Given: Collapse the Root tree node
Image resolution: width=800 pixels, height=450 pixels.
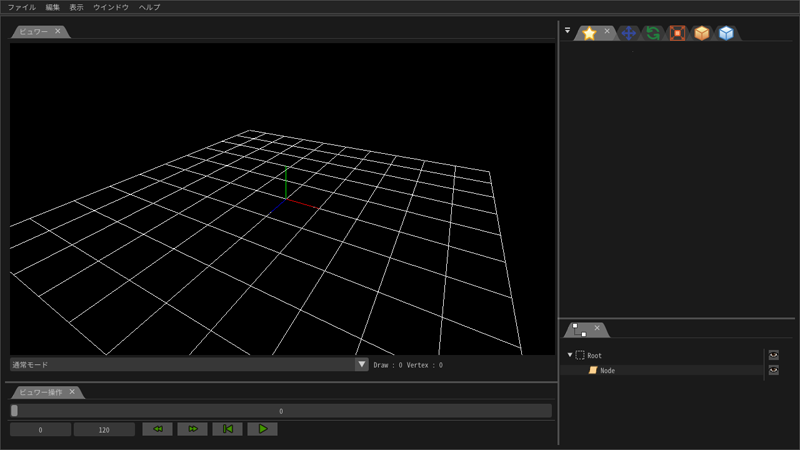Looking at the screenshot, I should (x=570, y=355).
